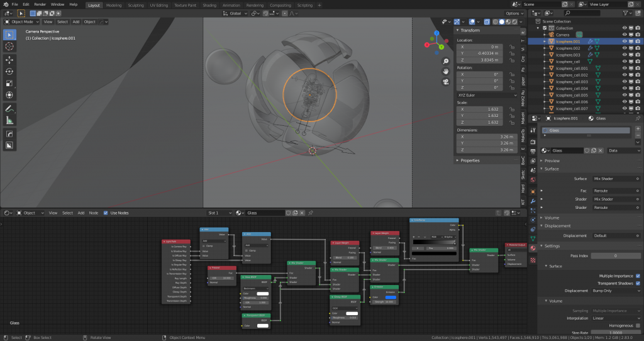
Task: Hide Icosphere.002 with its eye icon
Action: tap(625, 48)
